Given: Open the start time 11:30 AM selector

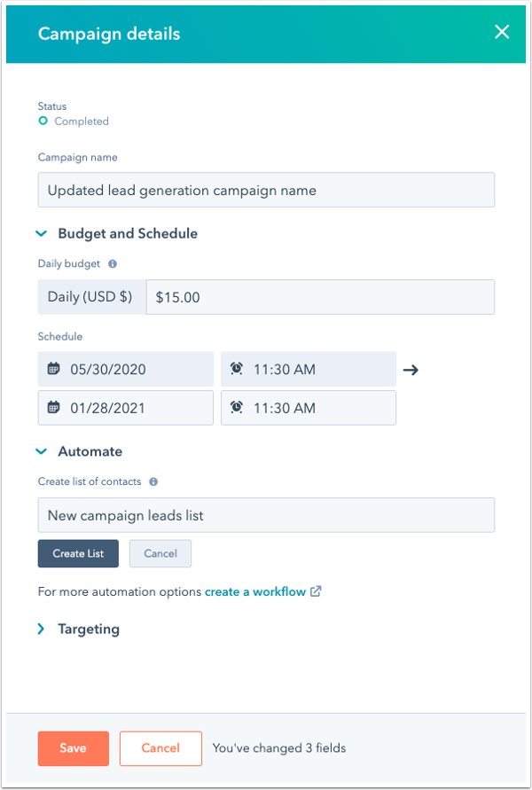Looking at the screenshot, I should coord(309,369).
